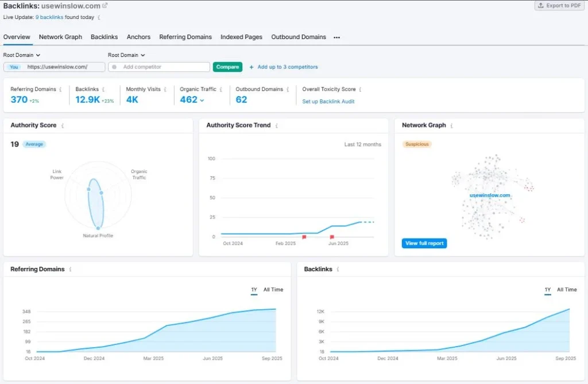Click the Export to PDF button

[x=559, y=6]
